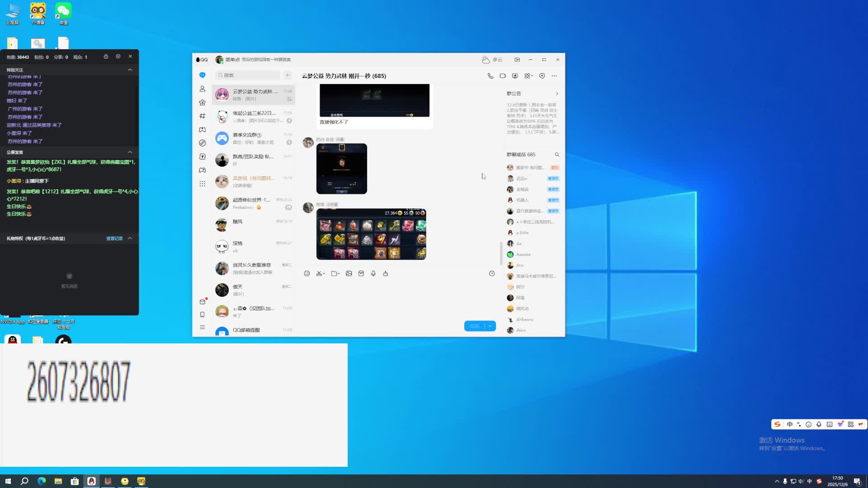Open the 赛季交流群 conversation
The image size is (868, 488).
click(x=253, y=138)
